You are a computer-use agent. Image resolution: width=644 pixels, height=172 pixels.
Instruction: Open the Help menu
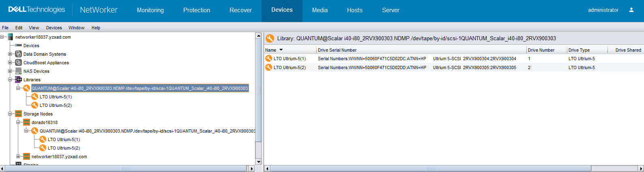point(96,28)
